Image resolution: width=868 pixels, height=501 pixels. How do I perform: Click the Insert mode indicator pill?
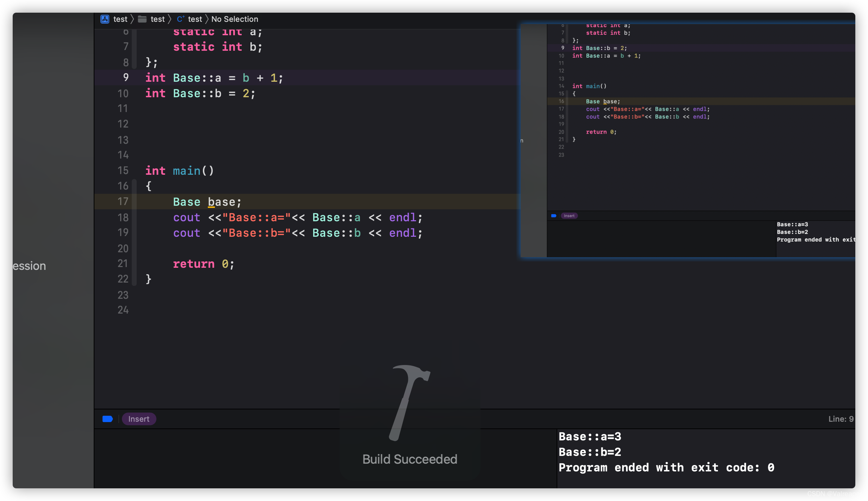pyautogui.click(x=139, y=419)
